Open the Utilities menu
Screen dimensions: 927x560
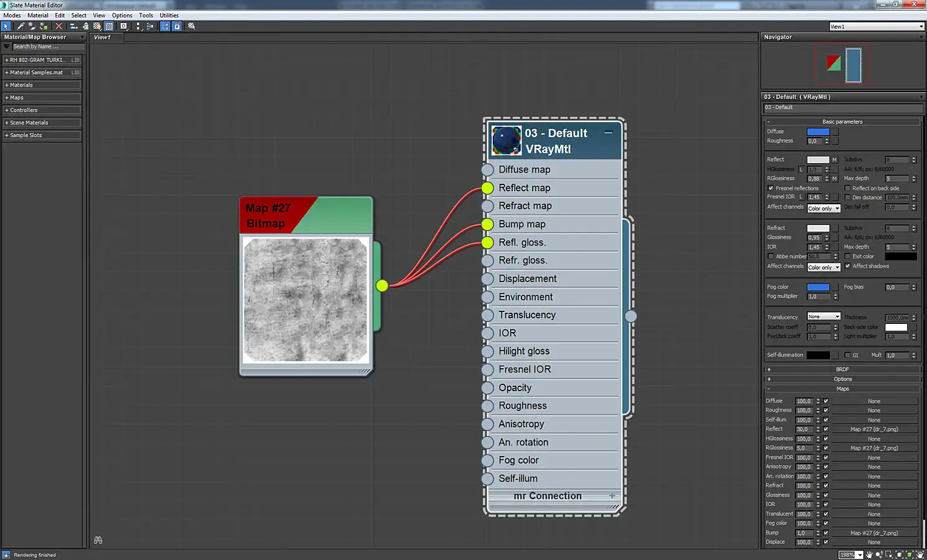[169, 16]
